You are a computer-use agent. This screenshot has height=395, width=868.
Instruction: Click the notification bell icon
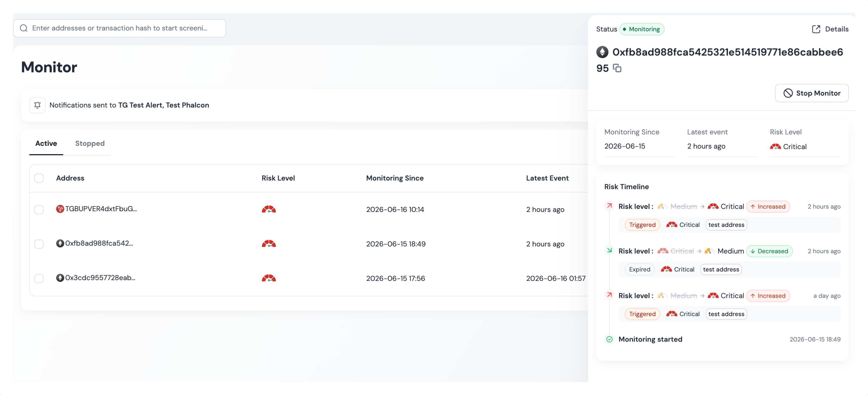tap(38, 105)
